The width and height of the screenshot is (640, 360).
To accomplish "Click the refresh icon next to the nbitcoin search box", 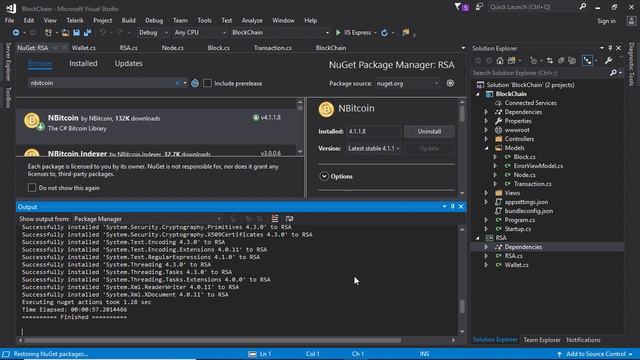I will tap(195, 83).
